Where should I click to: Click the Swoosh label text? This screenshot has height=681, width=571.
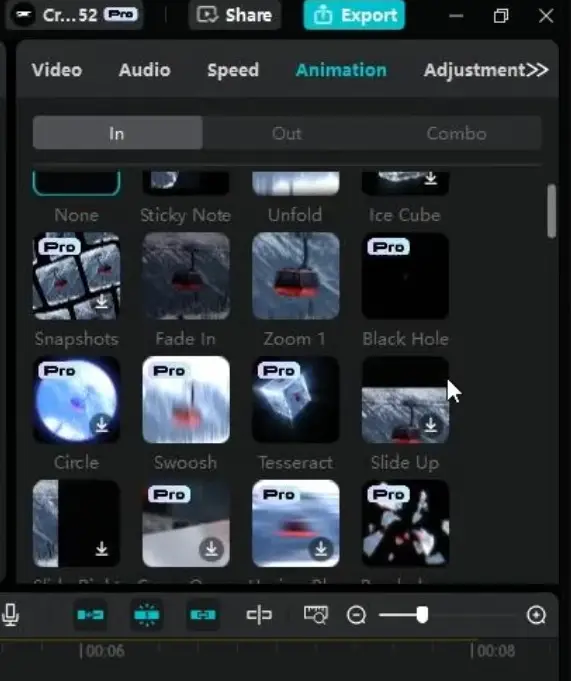tap(185, 463)
